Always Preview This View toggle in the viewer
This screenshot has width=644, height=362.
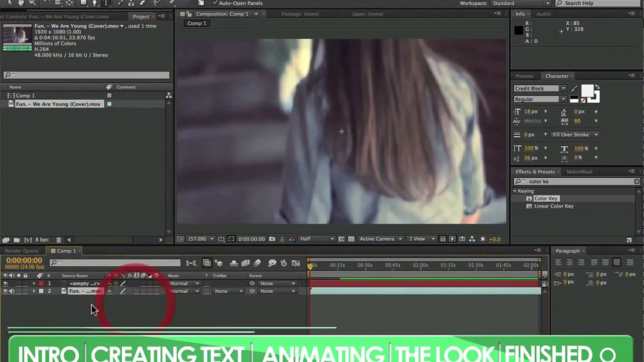tap(180, 239)
